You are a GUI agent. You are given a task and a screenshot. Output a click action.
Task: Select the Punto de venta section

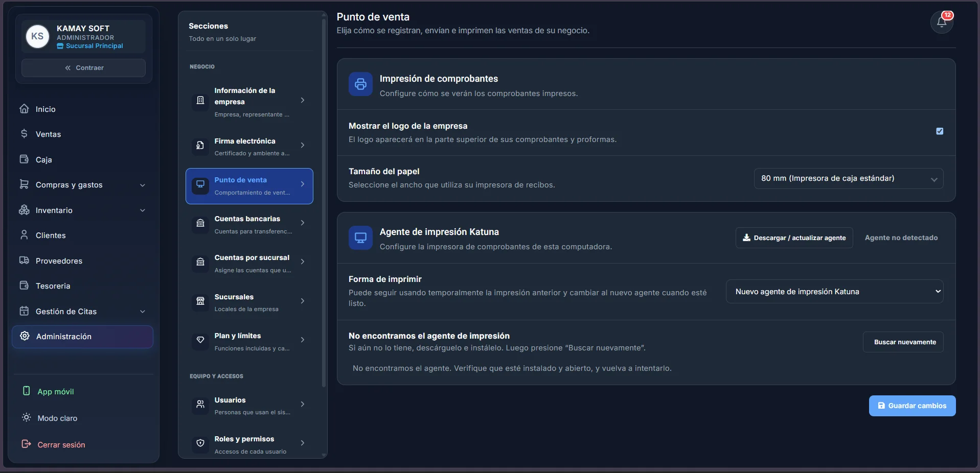(x=249, y=186)
